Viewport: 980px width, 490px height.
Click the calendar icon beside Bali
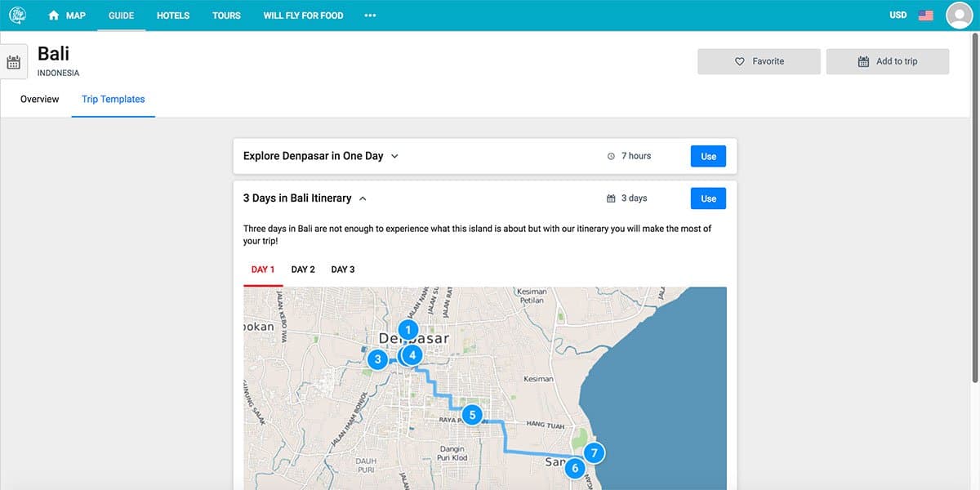pos(13,62)
